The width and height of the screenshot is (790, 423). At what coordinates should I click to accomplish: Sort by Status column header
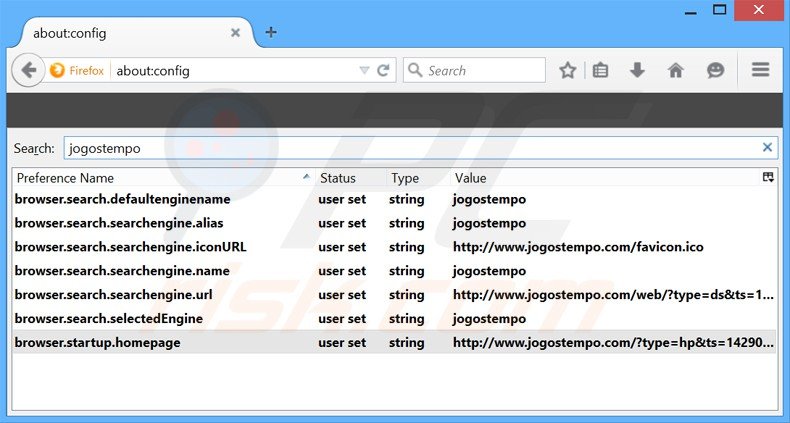coord(351,178)
